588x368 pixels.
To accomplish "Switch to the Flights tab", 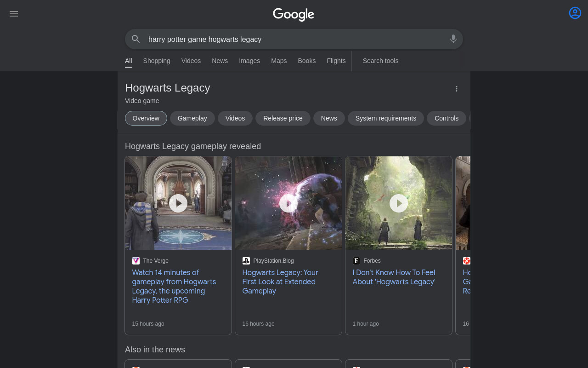I will coord(336,61).
